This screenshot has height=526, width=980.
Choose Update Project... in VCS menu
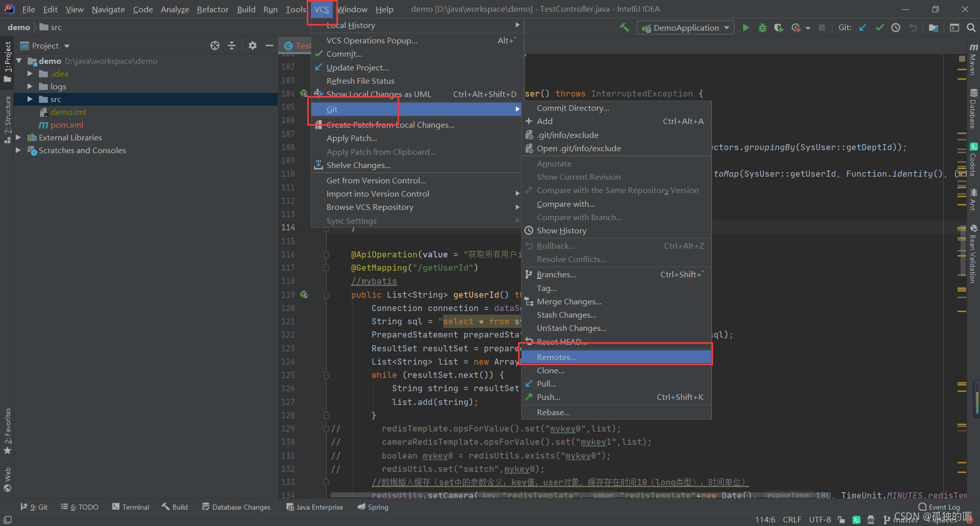click(x=416, y=67)
